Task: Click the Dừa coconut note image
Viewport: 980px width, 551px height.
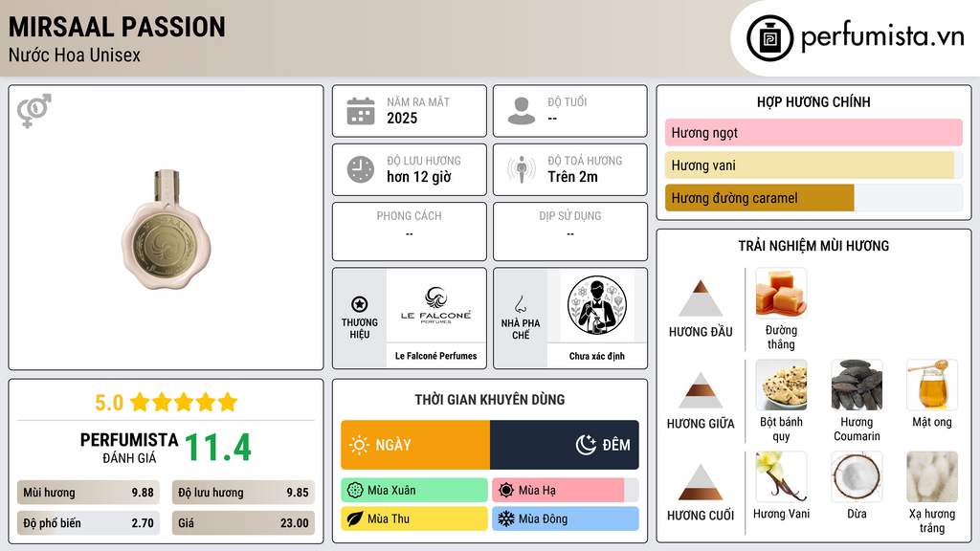Action: point(857,476)
